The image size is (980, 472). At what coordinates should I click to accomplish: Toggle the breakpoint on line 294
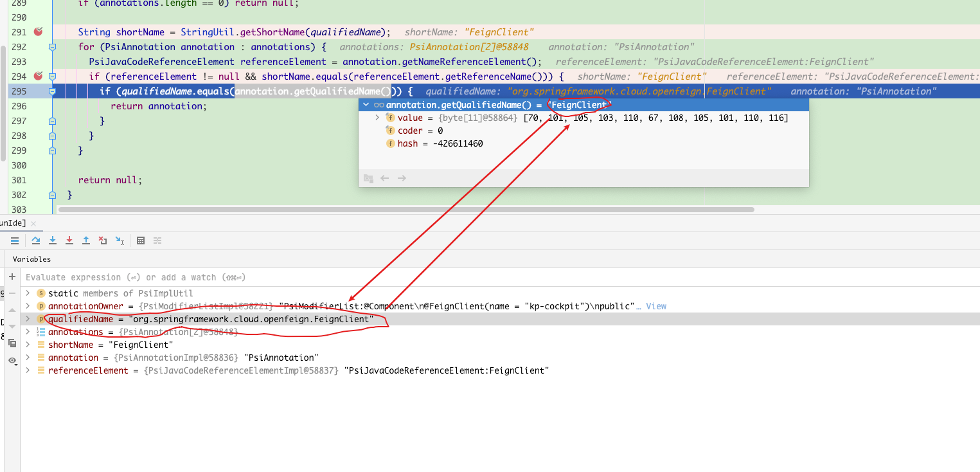(38, 76)
